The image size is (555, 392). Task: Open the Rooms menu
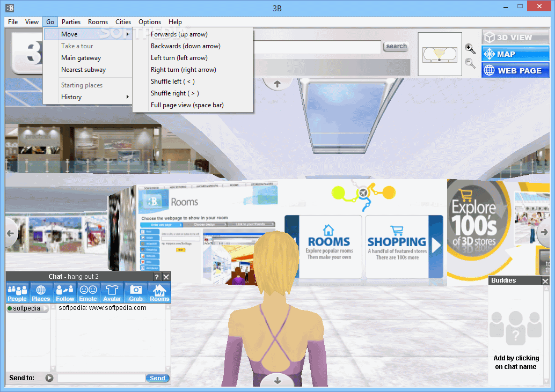98,22
